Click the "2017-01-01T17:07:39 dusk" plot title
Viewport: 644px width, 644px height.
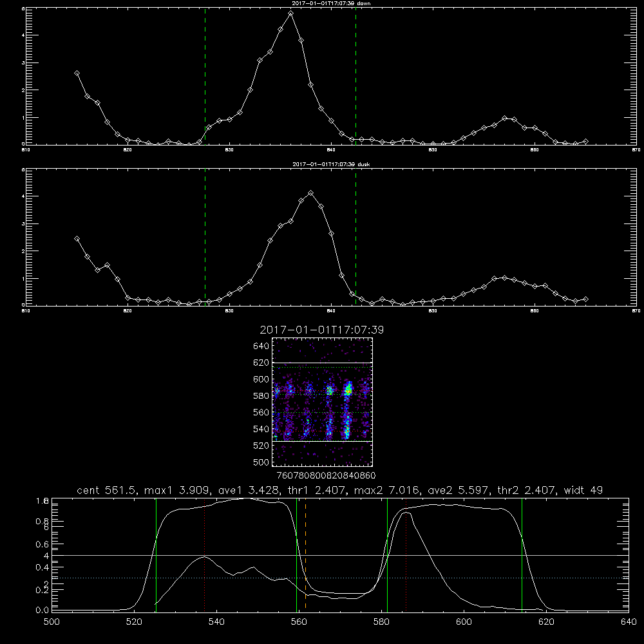pyautogui.click(x=331, y=164)
